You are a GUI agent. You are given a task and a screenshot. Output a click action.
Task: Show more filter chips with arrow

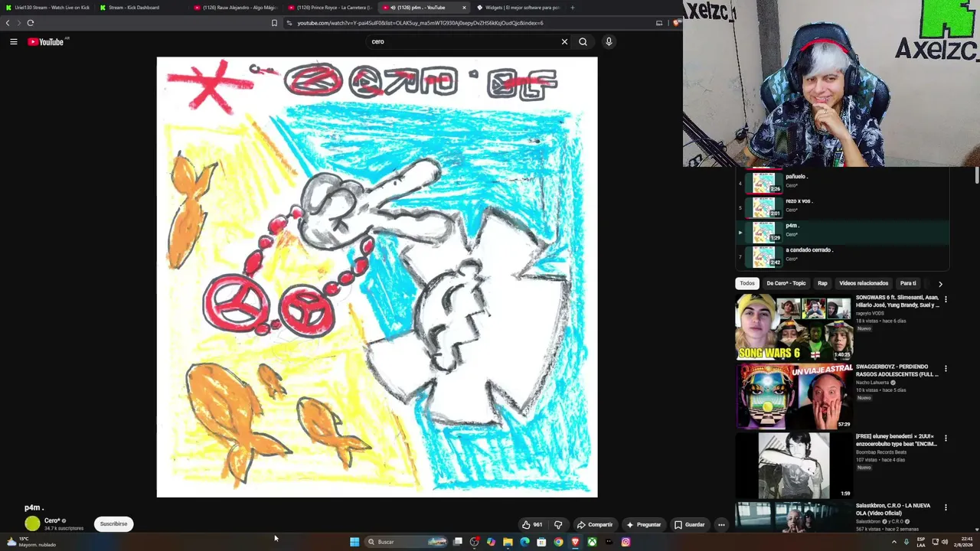[940, 284]
